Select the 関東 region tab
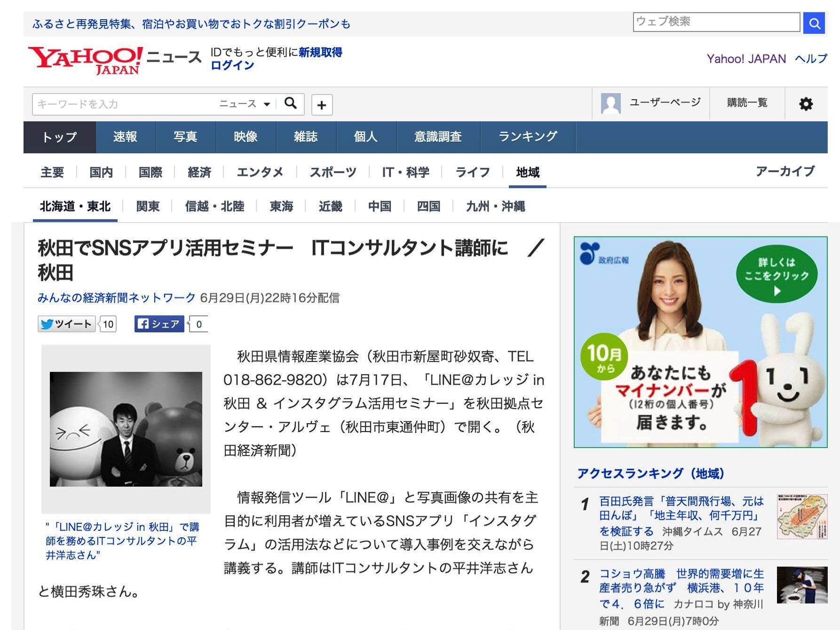Viewport: 840px width, 630px height. tap(148, 206)
